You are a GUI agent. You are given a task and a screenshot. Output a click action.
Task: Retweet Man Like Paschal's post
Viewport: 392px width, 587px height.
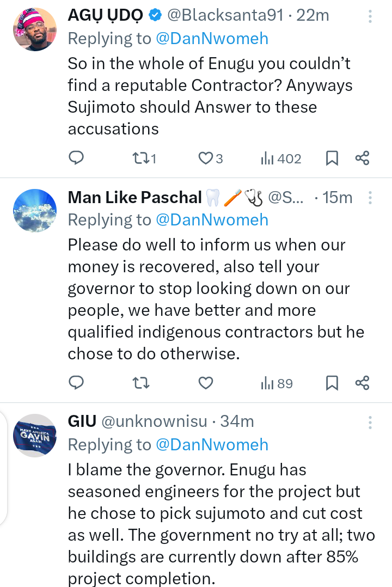pos(141,383)
